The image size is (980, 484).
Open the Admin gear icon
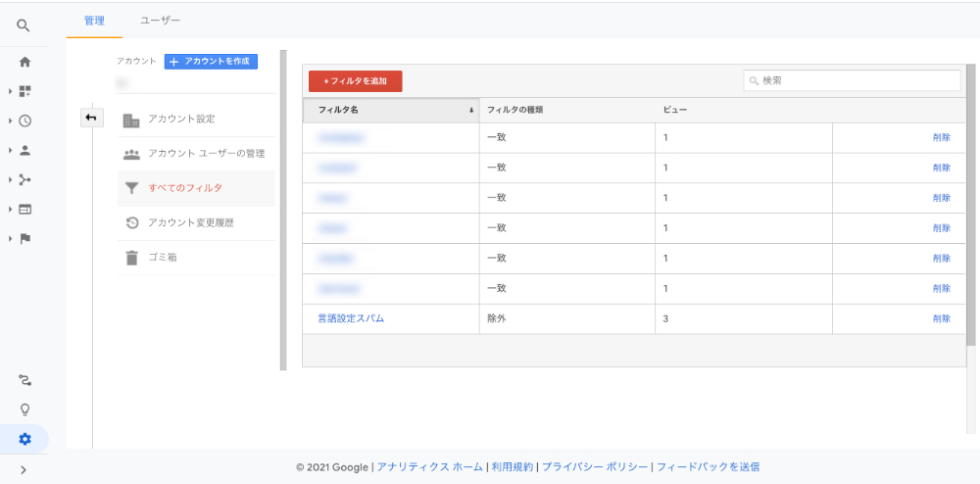25,439
